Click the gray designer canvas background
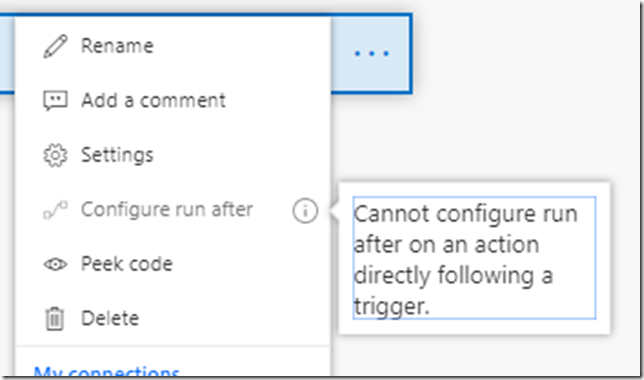This screenshot has height=380, width=644. pyautogui.click(x=513, y=103)
